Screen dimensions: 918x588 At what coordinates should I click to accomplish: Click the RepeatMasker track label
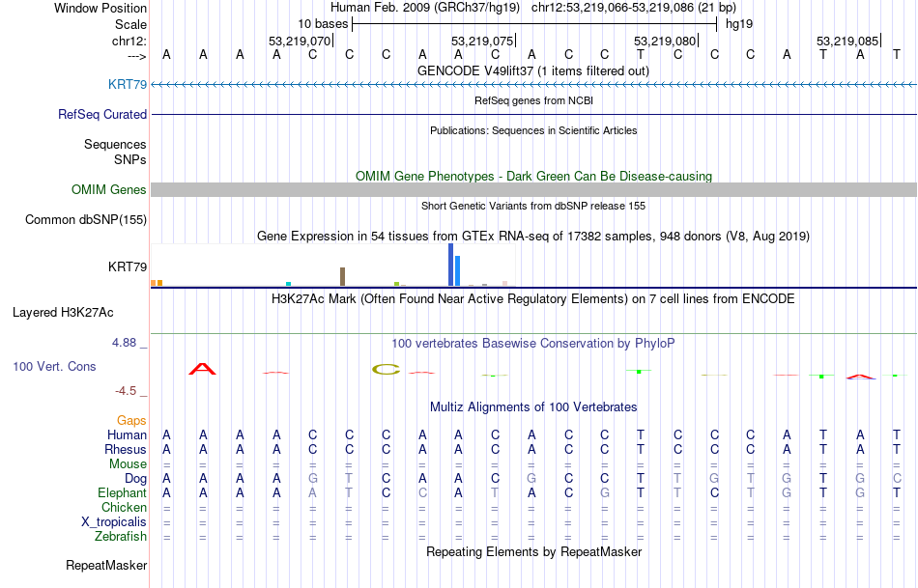(106, 565)
